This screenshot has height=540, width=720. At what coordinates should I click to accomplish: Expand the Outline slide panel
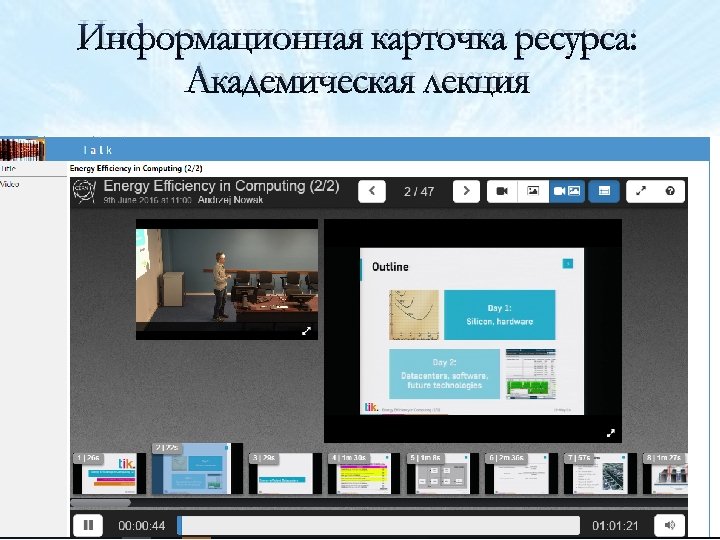610,433
